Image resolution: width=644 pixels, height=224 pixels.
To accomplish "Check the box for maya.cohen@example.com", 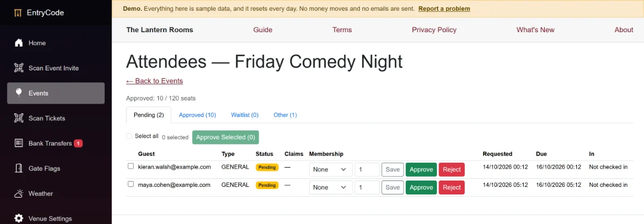I will point(130,184).
